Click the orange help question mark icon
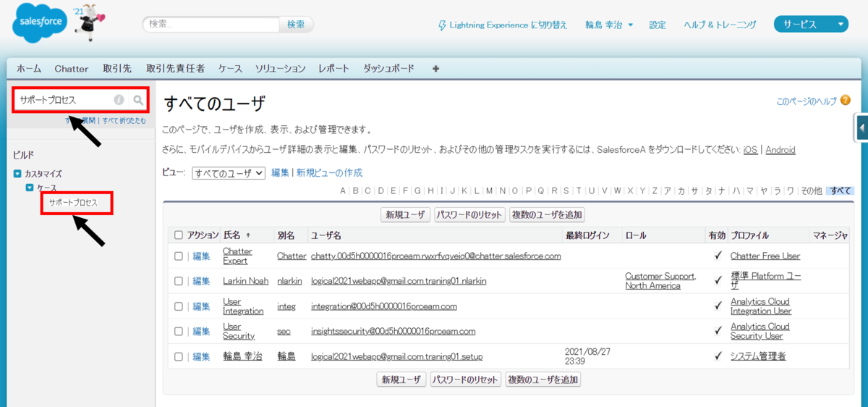This screenshot has height=407, width=868. click(846, 101)
